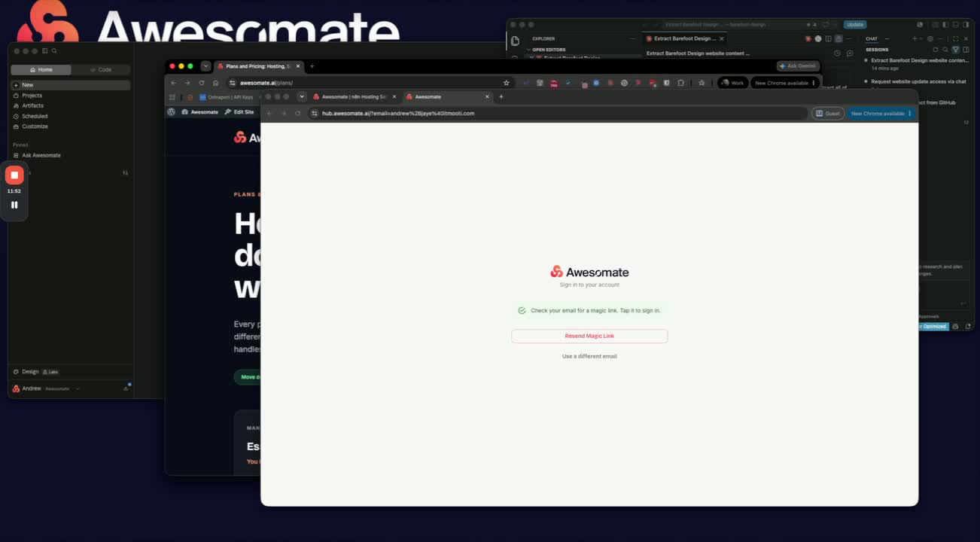Start new chat with plus icon

click(915, 38)
